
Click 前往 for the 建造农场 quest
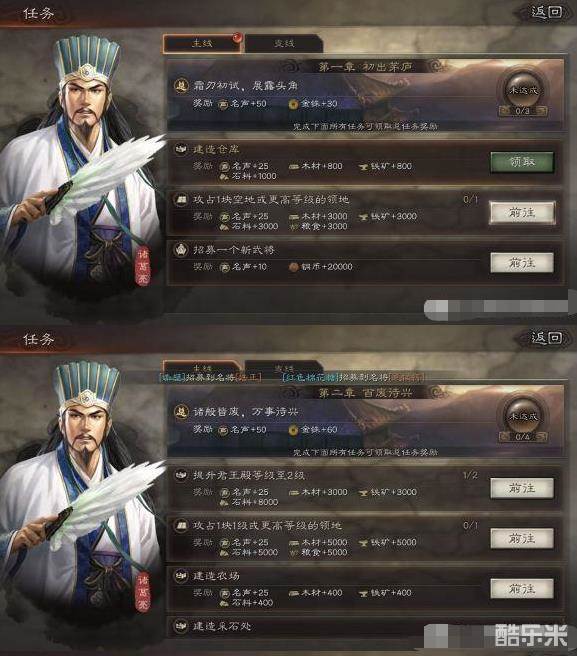[x=522, y=589]
